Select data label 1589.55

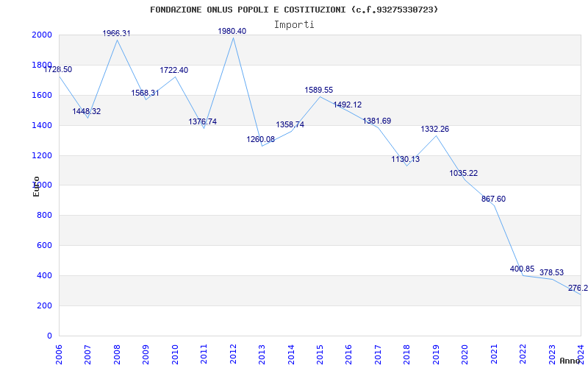pyautogui.click(x=319, y=90)
